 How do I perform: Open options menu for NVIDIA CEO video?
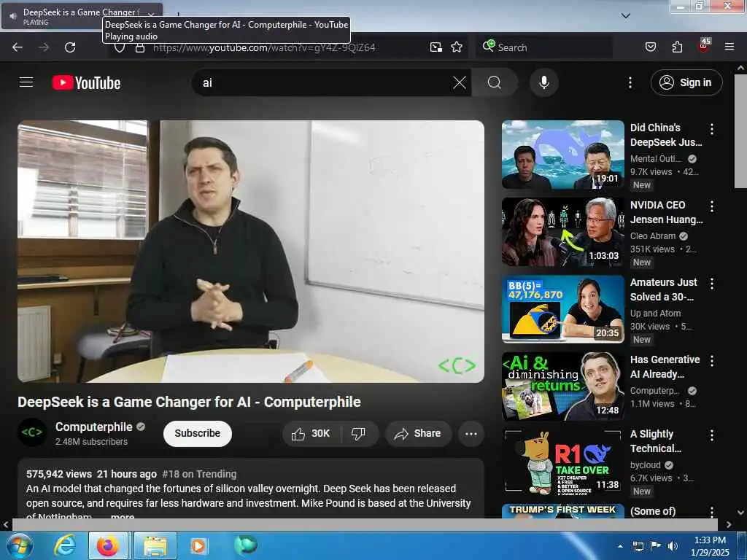(712, 206)
